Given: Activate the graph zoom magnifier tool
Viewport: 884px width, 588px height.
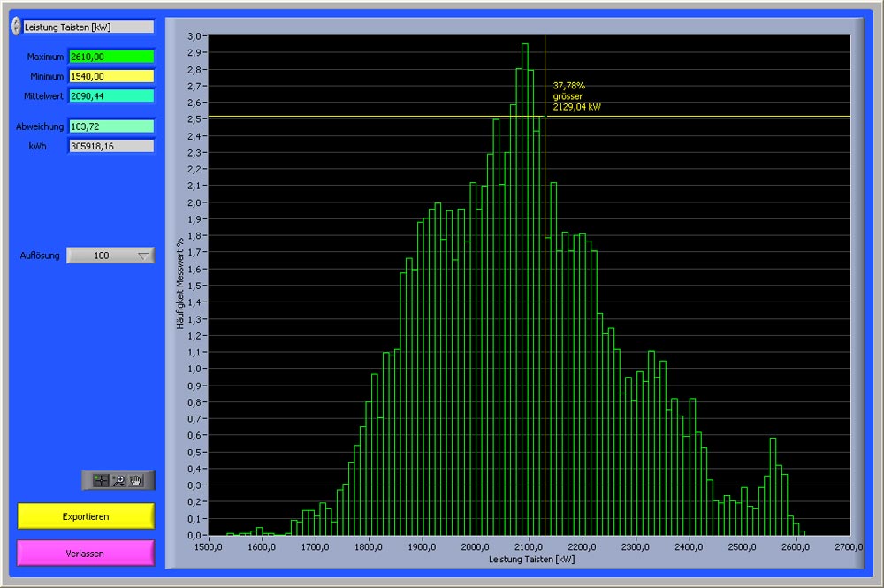Looking at the screenshot, I should click(118, 480).
